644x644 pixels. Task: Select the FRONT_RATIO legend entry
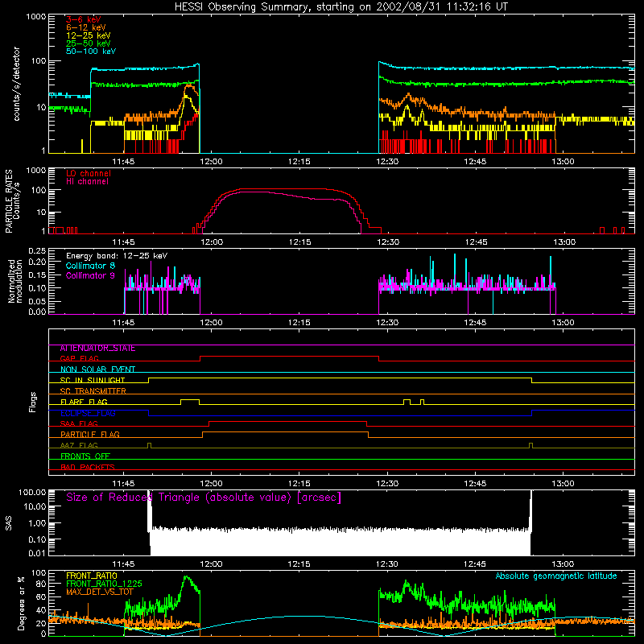(92, 576)
